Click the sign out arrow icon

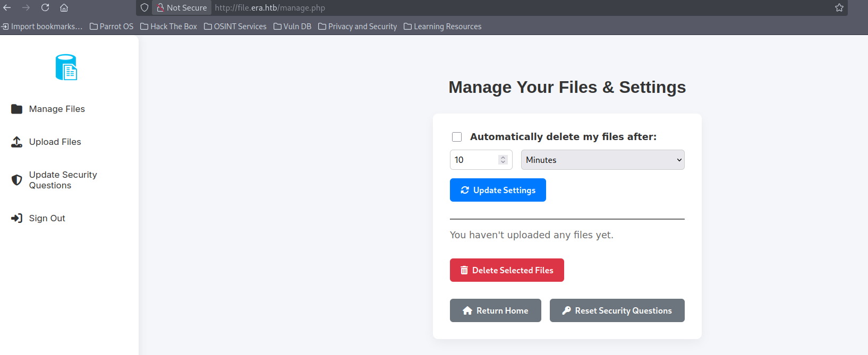coord(17,218)
